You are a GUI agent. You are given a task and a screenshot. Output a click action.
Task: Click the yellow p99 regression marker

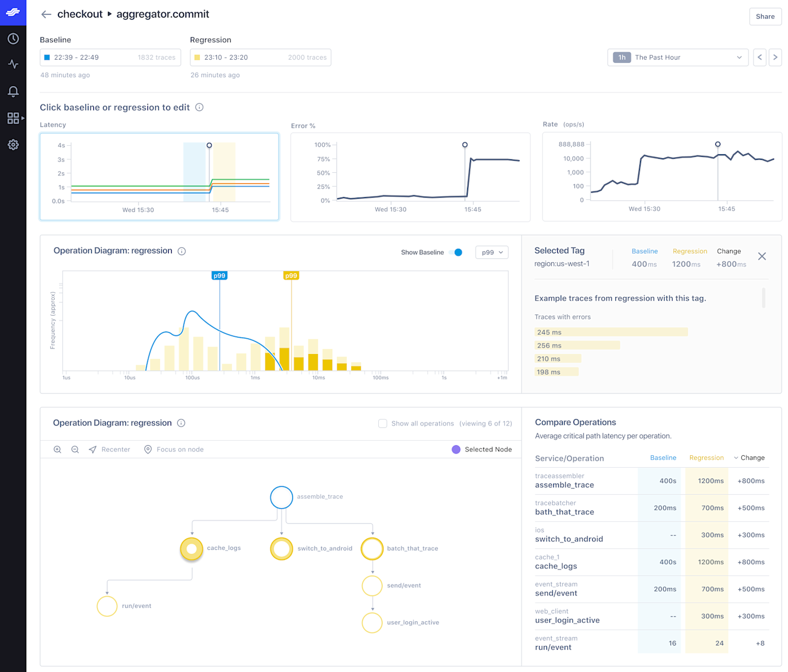(291, 276)
